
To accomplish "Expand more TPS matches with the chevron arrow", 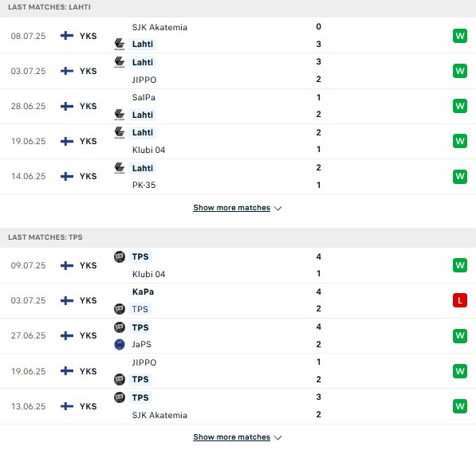I will pyautogui.click(x=277, y=437).
